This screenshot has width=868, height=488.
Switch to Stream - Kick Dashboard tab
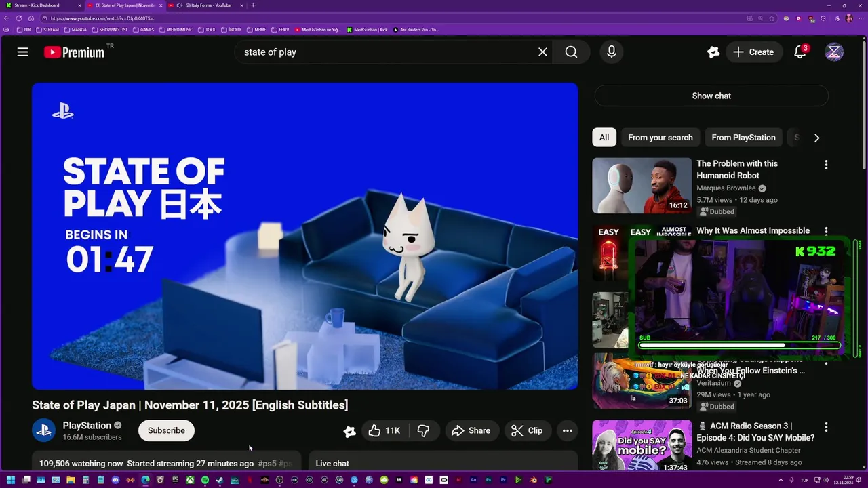41,5
